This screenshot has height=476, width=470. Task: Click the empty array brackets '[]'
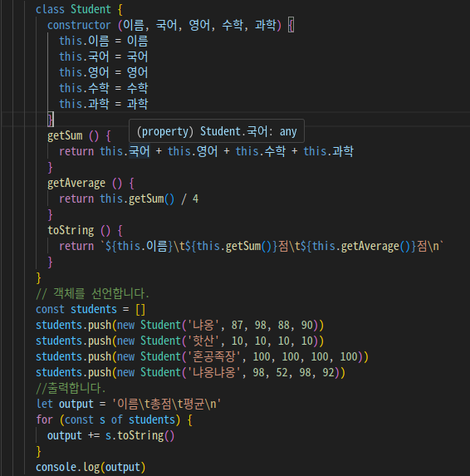click(x=140, y=309)
